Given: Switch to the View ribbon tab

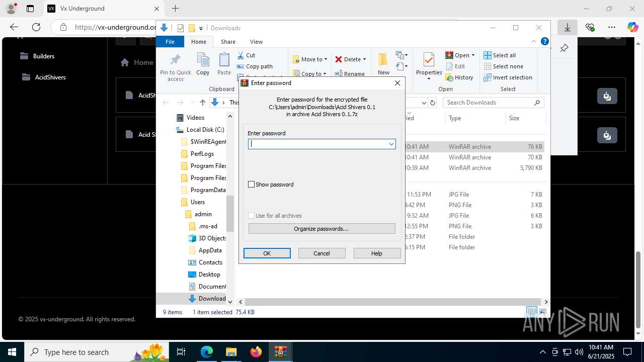Looking at the screenshot, I should [256, 42].
